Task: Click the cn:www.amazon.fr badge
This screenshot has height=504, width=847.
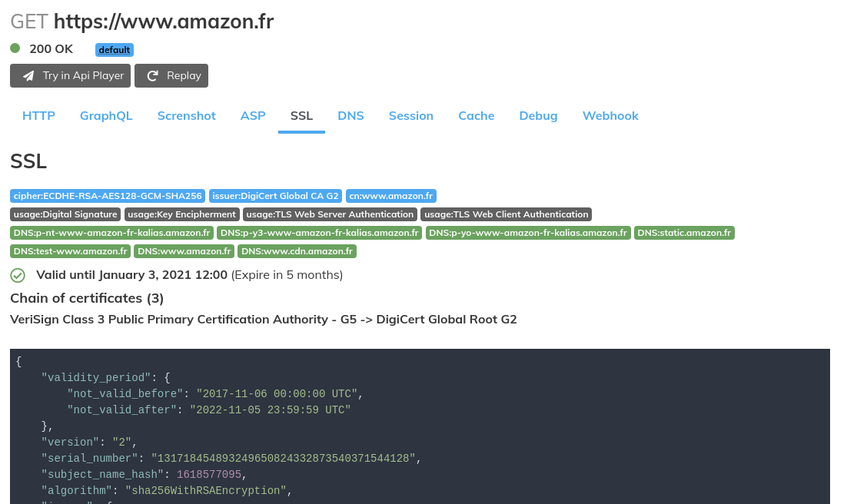Action: click(391, 196)
